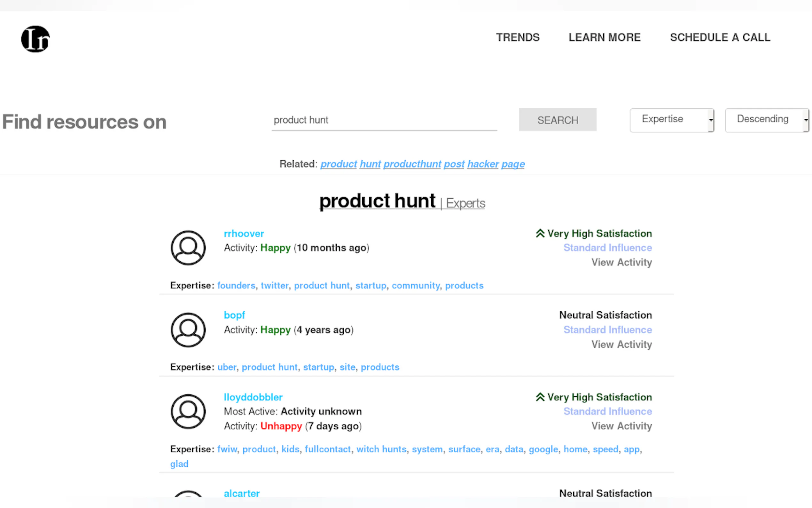The width and height of the screenshot is (812, 508).
Task: Follow the related 'product' link
Action: pyautogui.click(x=338, y=164)
